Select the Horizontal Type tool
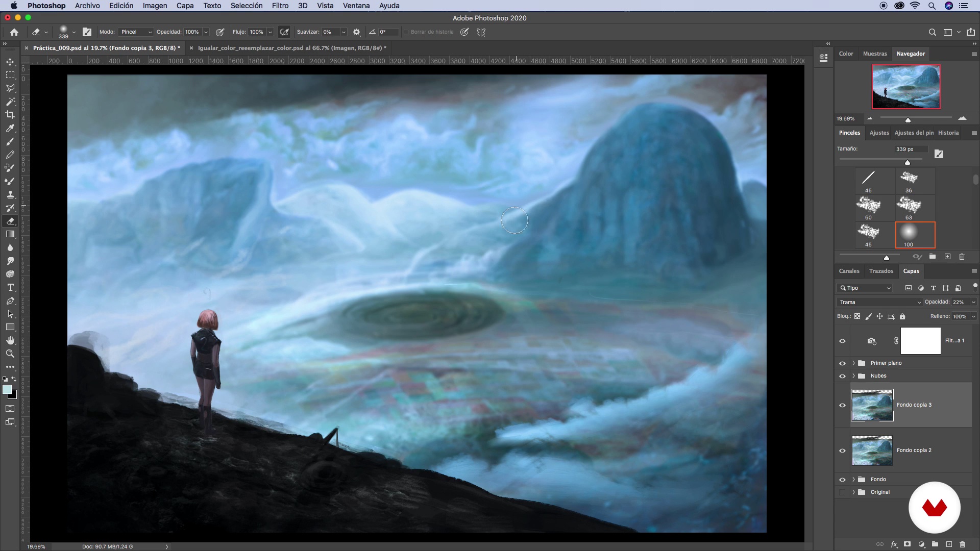 point(10,288)
